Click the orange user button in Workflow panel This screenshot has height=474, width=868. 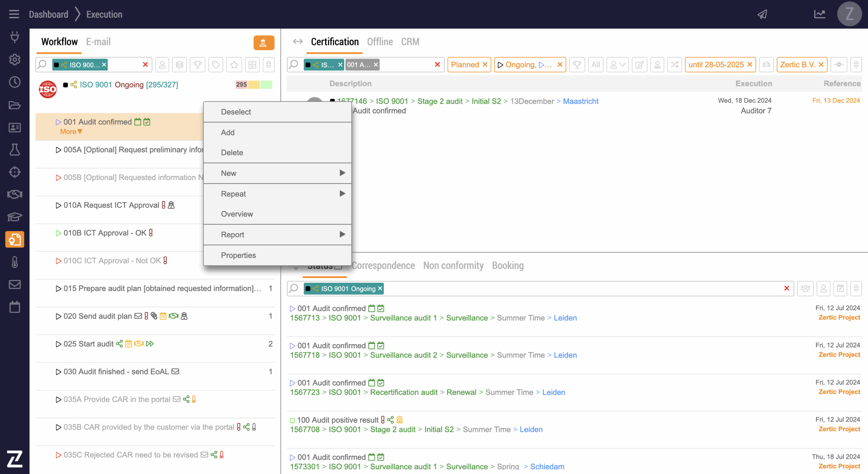[x=263, y=43]
